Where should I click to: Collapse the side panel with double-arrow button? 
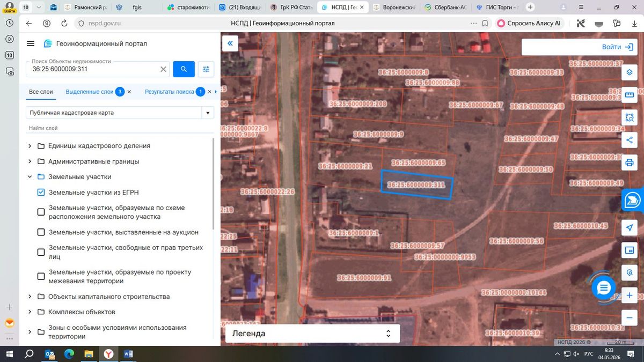click(230, 44)
